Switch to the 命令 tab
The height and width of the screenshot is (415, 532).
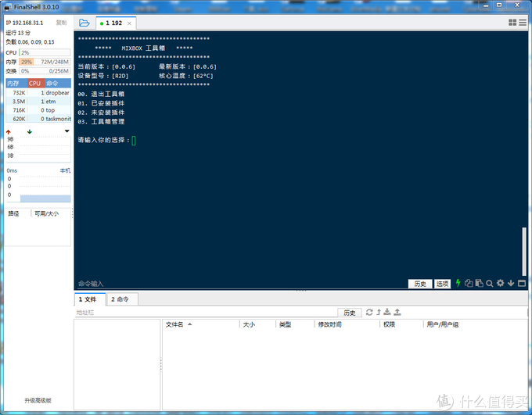[x=120, y=299]
